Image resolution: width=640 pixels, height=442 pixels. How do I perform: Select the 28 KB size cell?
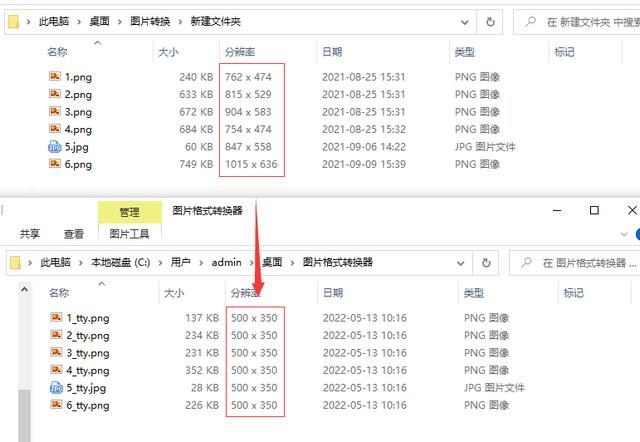[204, 387]
